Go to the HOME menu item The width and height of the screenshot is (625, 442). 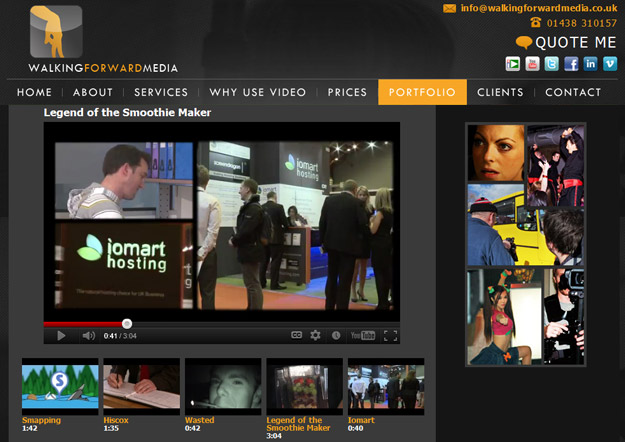click(x=34, y=92)
